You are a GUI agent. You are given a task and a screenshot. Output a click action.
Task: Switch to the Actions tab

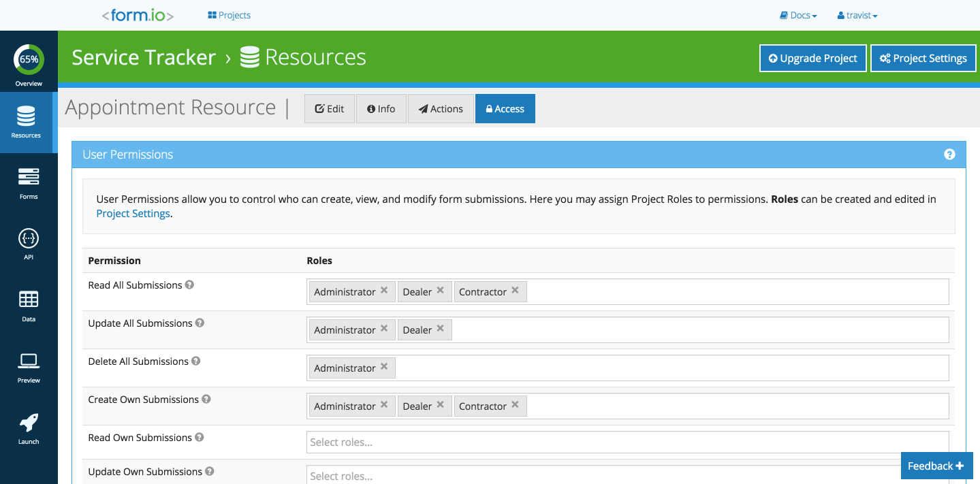click(x=441, y=109)
